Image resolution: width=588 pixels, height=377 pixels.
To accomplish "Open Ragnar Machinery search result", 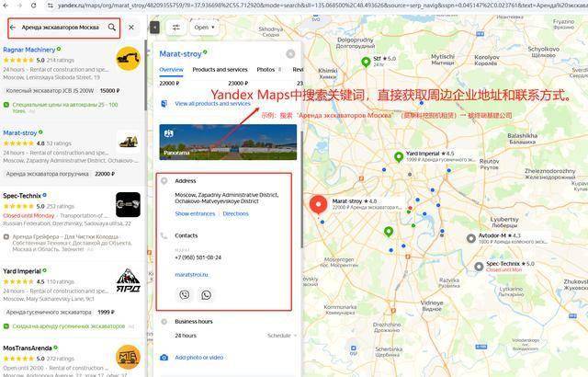I will pyautogui.click(x=29, y=50).
